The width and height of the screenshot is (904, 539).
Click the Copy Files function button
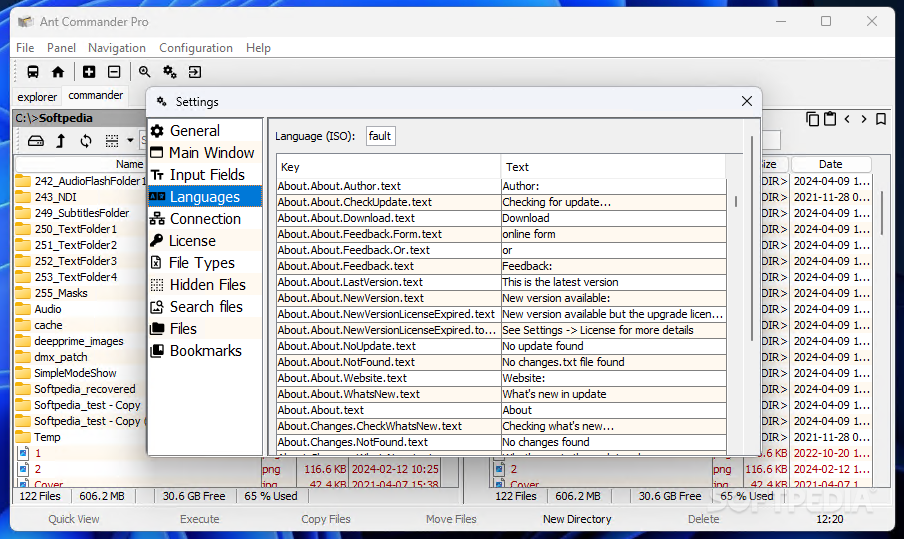(x=326, y=519)
